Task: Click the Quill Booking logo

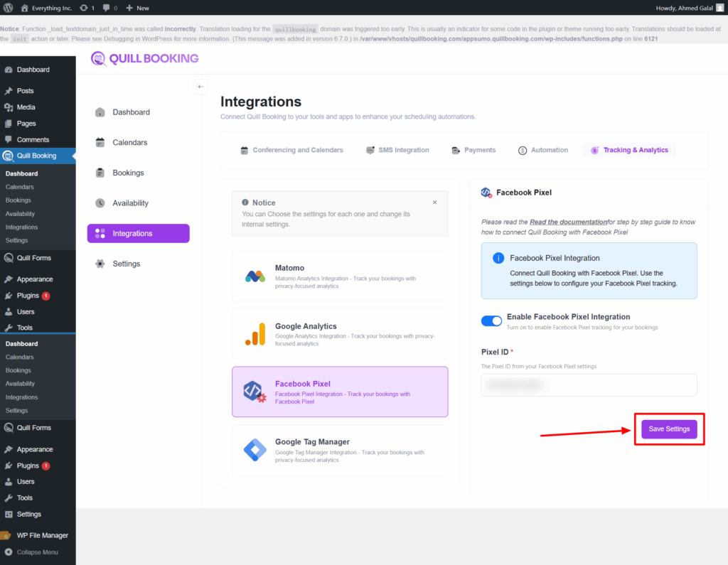Action: 144,58
